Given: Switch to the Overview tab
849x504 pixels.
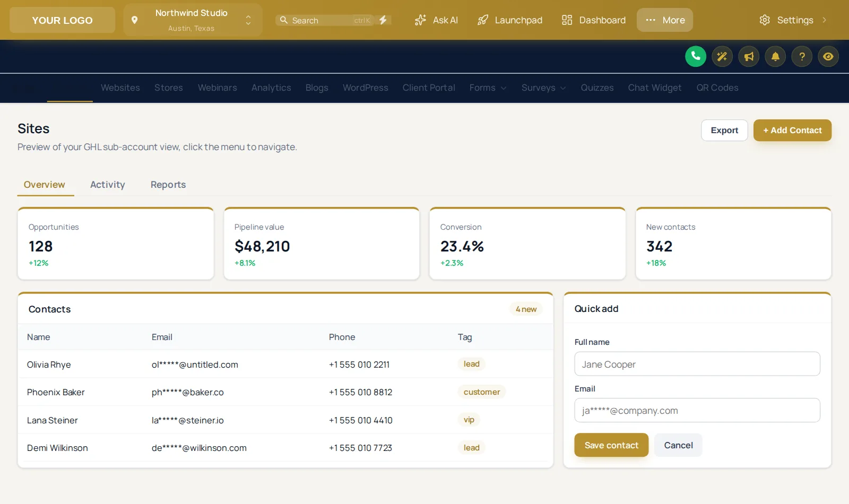Looking at the screenshot, I should tap(45, 185).
